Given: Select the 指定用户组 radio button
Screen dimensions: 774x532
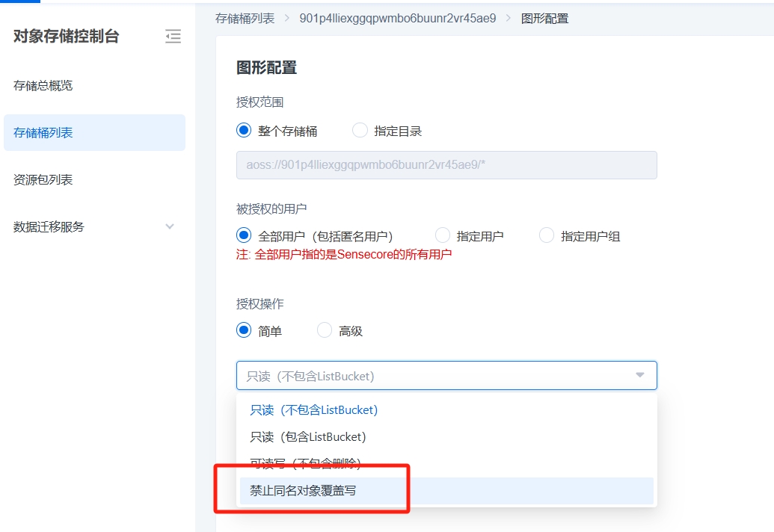Looking at the screenshot, I should pos(547,235).
